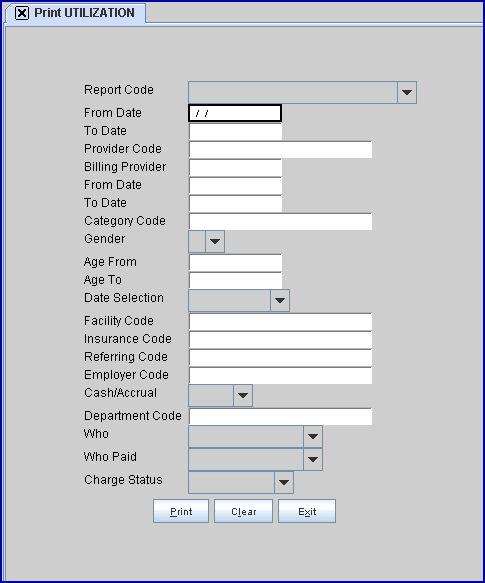Expand the Who Paid dropdown
Viewport: 485px width, 583px height.
(x=313, y=460)
